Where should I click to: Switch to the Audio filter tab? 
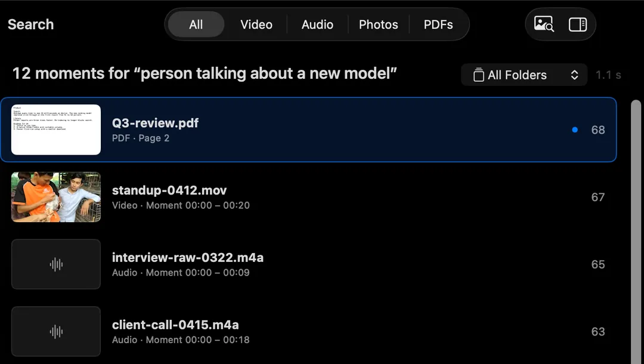click(x=317, y=24)
